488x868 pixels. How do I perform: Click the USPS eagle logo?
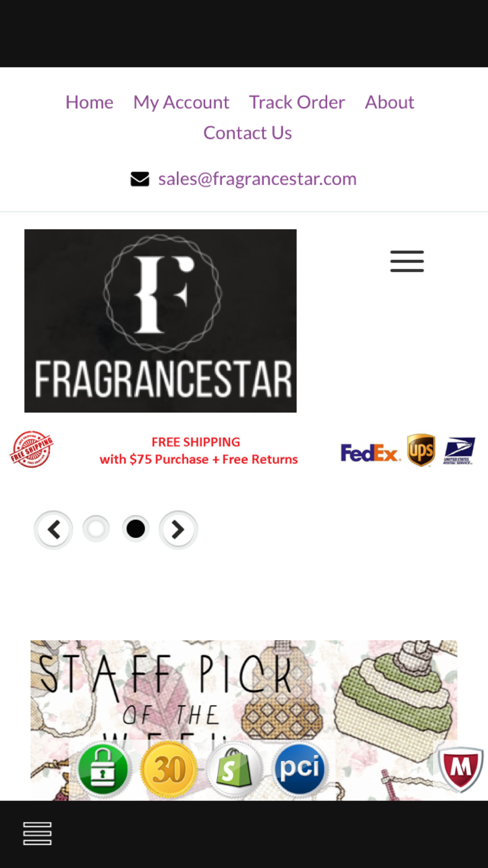[459, 451]
